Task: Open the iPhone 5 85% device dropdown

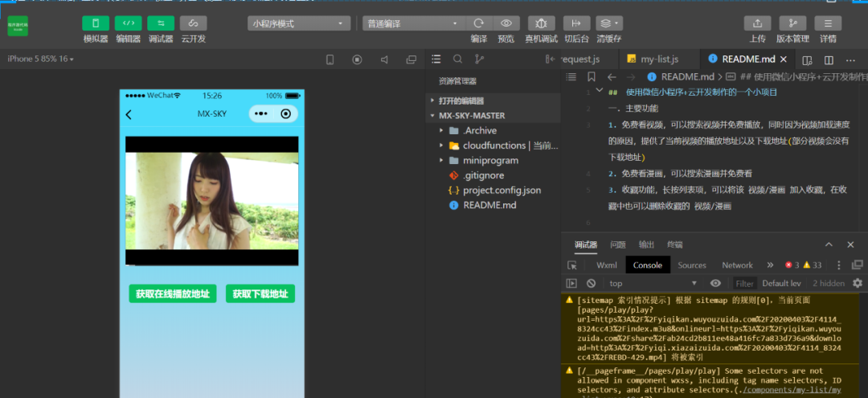Action: (x=40, y=59)
